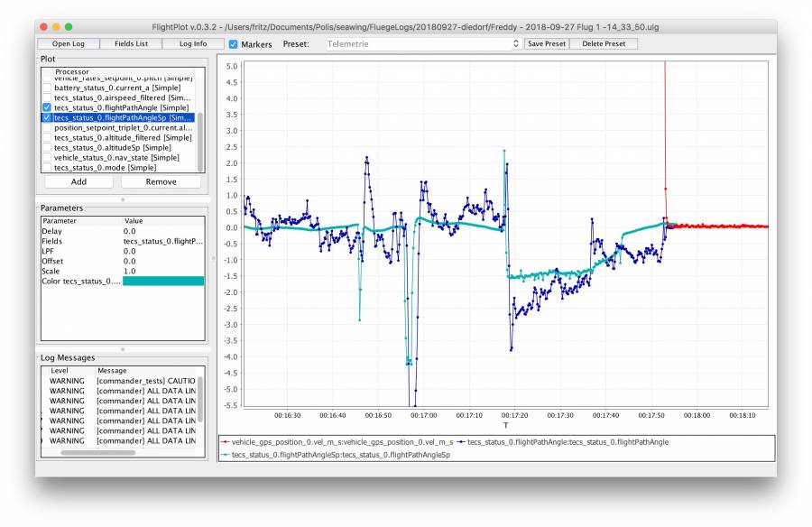Open the Fields List

131,43
